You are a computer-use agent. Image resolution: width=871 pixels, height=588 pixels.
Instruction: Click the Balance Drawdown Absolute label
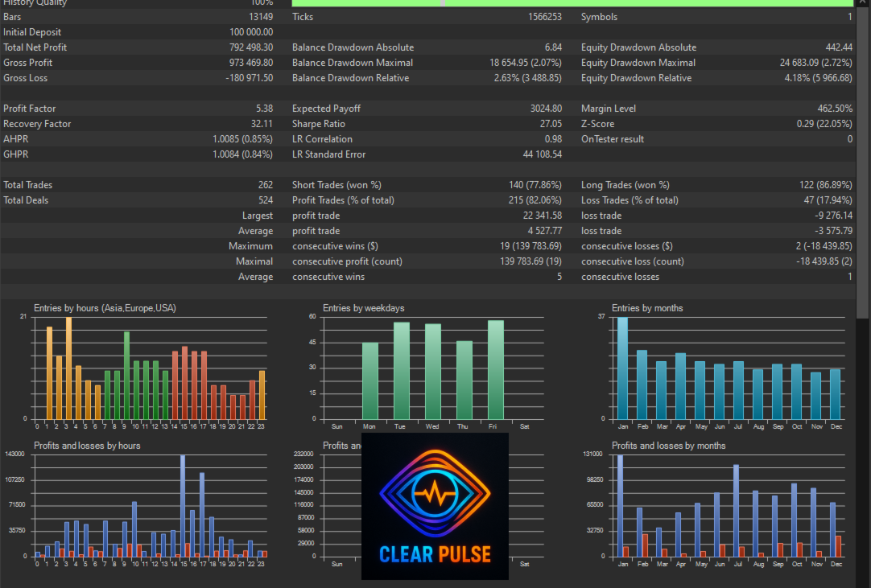pos(353,47)
